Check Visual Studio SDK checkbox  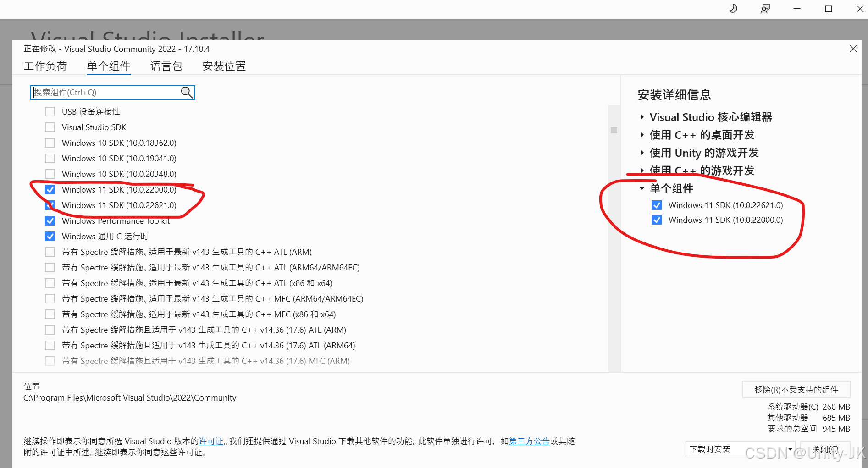(x=50, y=127)
